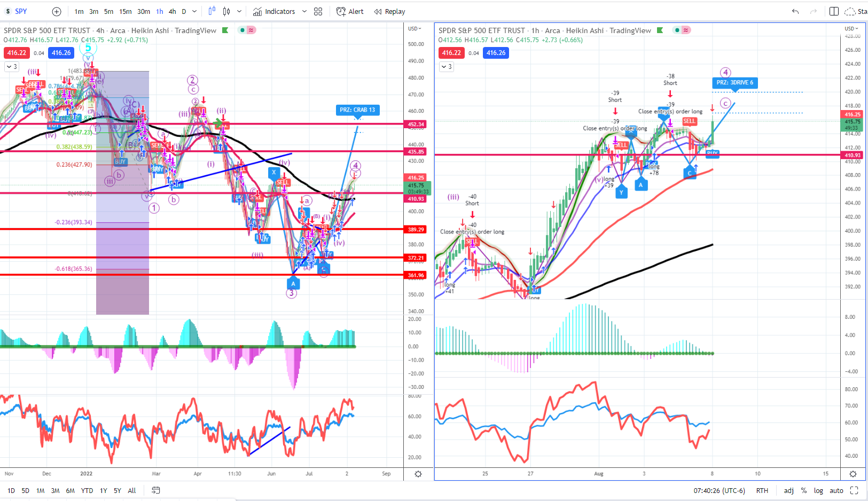Create an Alert

click(350, 11)
